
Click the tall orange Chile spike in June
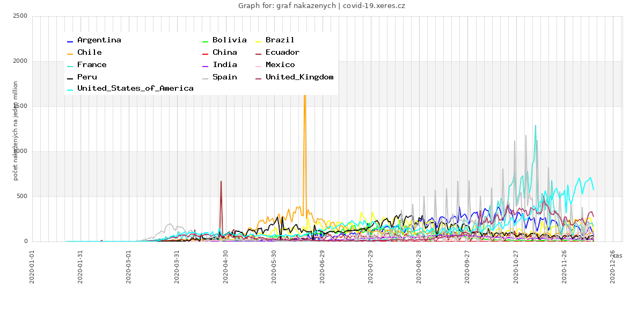[305, 156]
